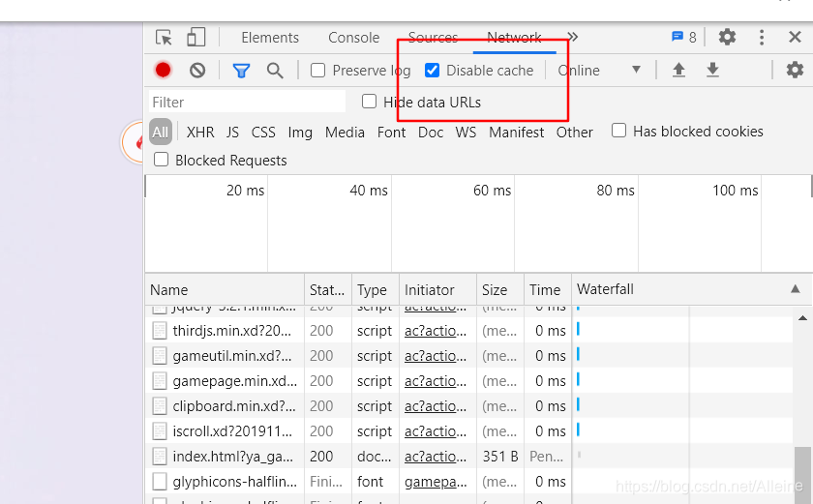Filter requests by CSS

point(263,133)
